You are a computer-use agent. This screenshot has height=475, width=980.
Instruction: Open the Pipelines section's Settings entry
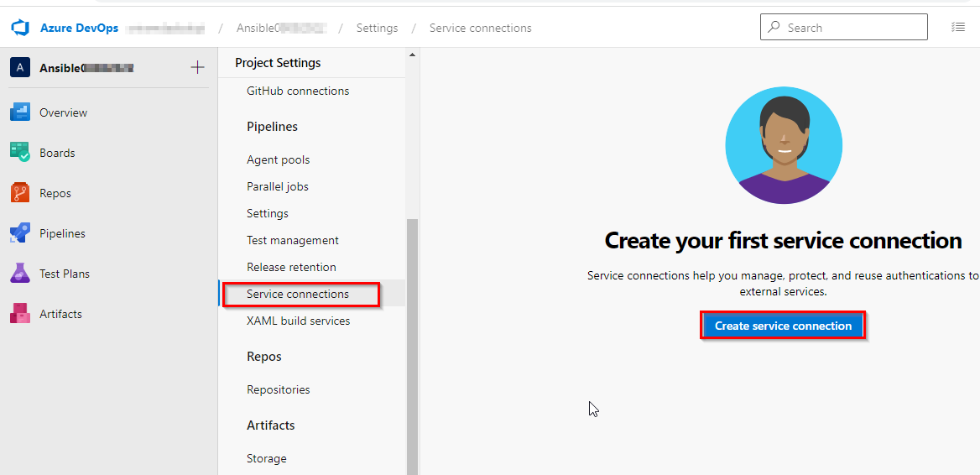click(x=268, y=213)
